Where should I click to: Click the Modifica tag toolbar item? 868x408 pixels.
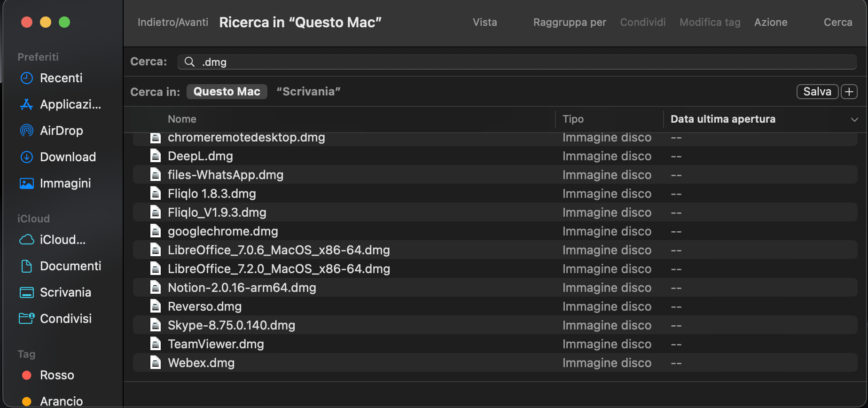[710, 23]
